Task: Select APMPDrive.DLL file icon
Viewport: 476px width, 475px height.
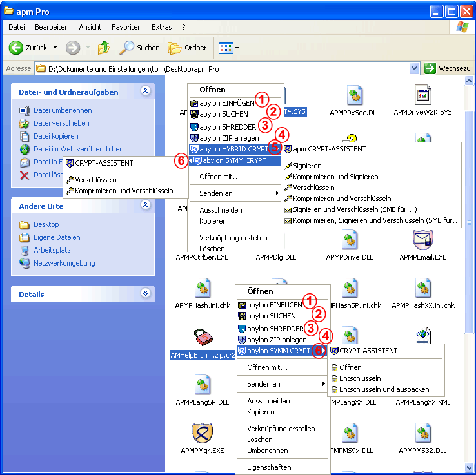Action: point(350,240)
